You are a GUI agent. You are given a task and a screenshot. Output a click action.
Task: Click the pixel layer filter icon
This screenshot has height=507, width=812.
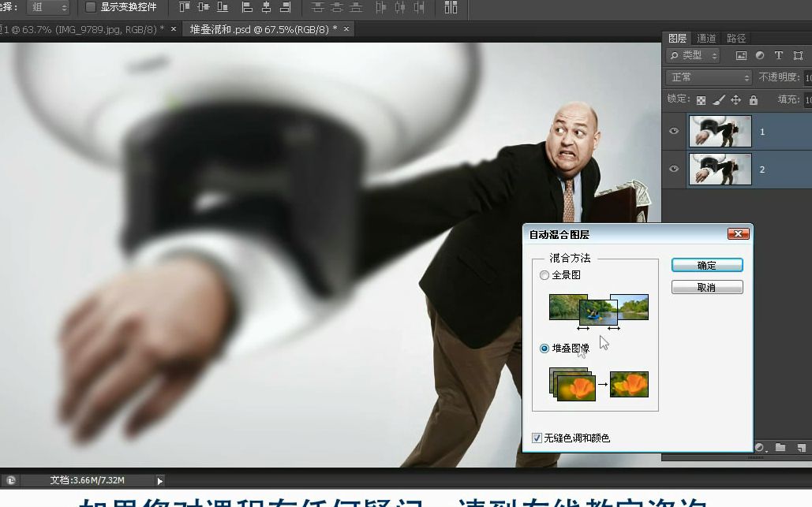740,55
